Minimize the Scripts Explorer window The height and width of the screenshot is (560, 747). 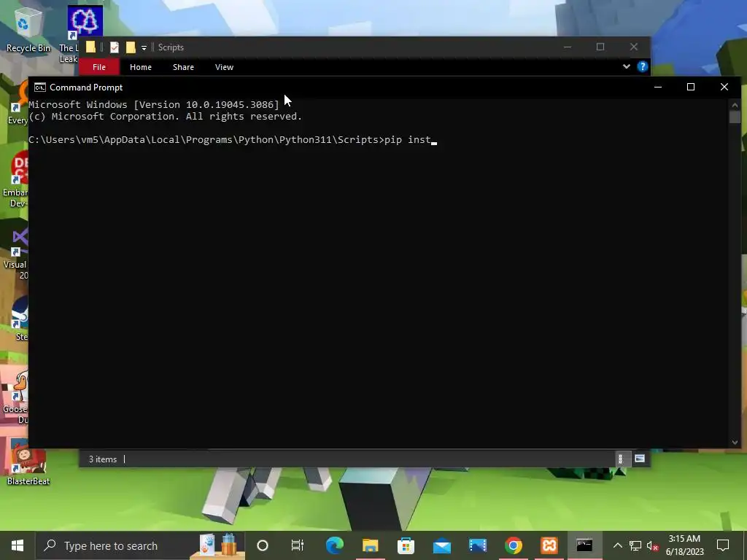[x=568, y=47]
